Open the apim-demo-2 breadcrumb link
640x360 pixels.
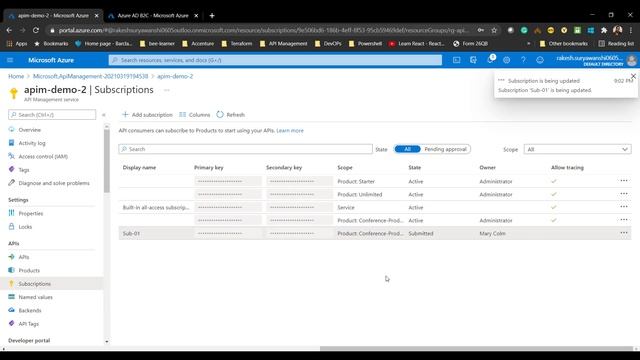(175, 76)
